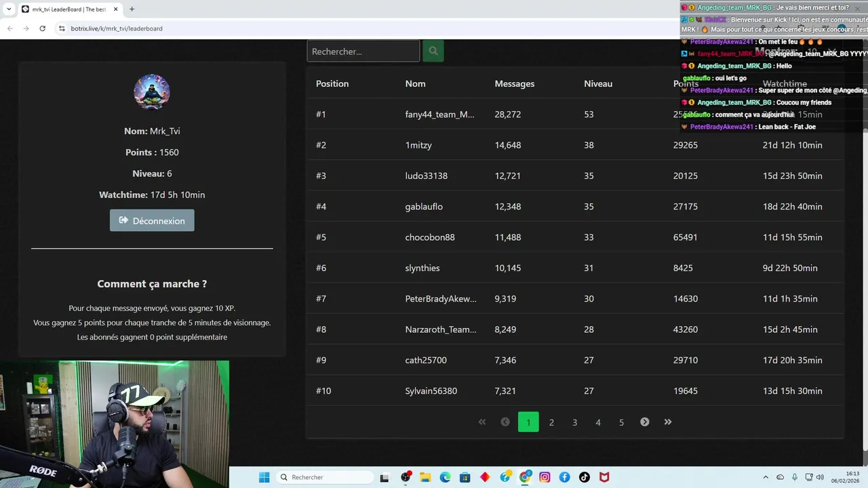Select the PeterBradyAkew... name cell
This screenshot has height=488, width=868.
pyautogui.click(x=441, y=299)
